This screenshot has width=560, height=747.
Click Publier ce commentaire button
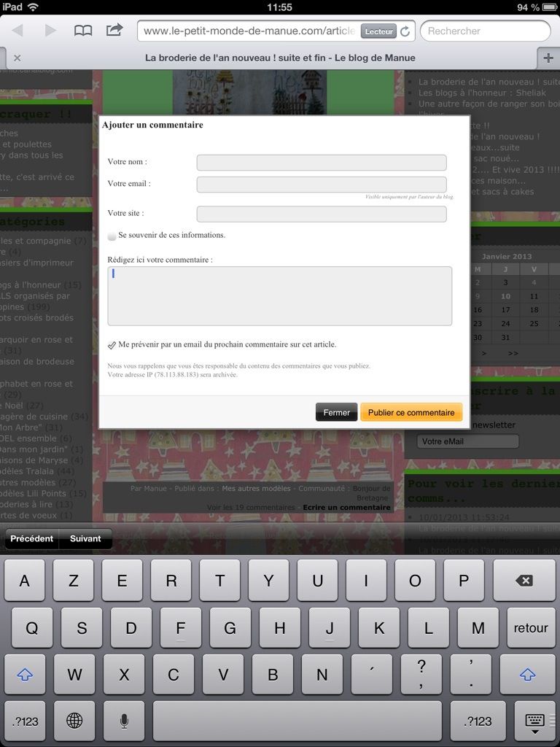[411, 413]
